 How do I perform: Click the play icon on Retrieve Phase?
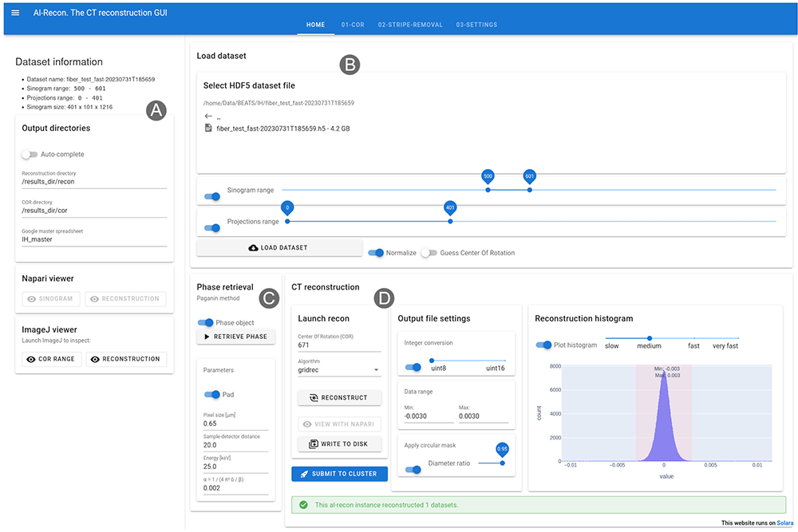[207, 337]
